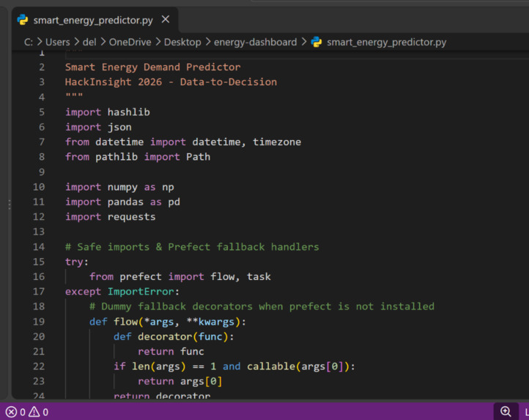Open the energy-dashboard breadcrumb segment

256,42
